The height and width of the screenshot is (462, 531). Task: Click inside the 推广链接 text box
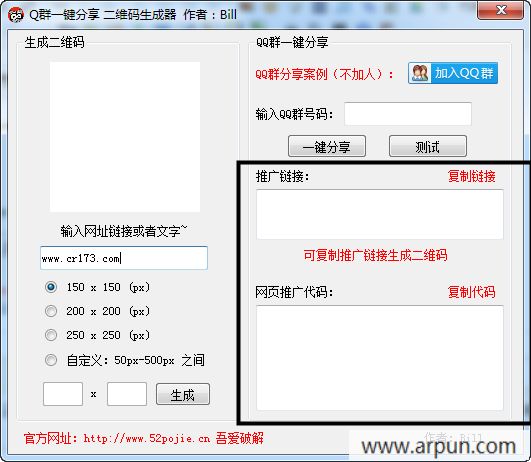tap(380, 214)
